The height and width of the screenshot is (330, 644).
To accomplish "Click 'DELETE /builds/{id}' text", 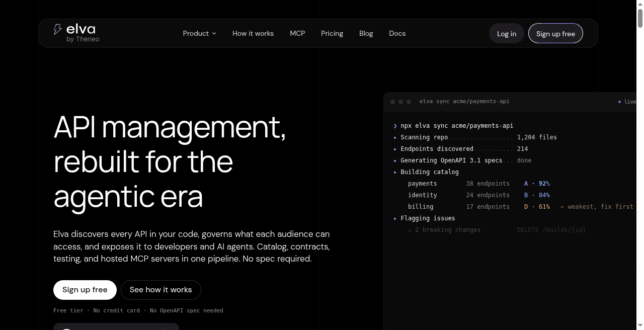I will pos(551,230).
